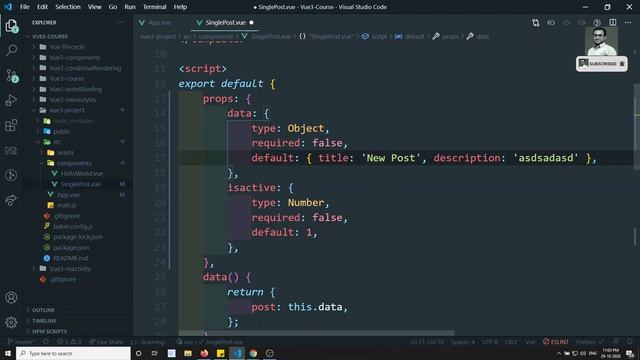Open the Search view in activity bar
Viewport: 640px width, 360px height.
(x=11, y=51)
